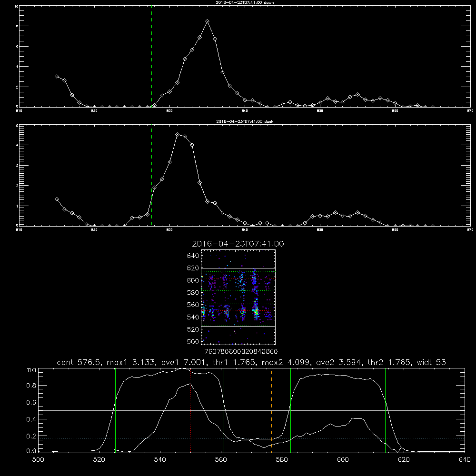Viewport: 476px width, 476px height.
Task: Click the 500 tick label of profile plot x-axis
Action: point(38,460)
